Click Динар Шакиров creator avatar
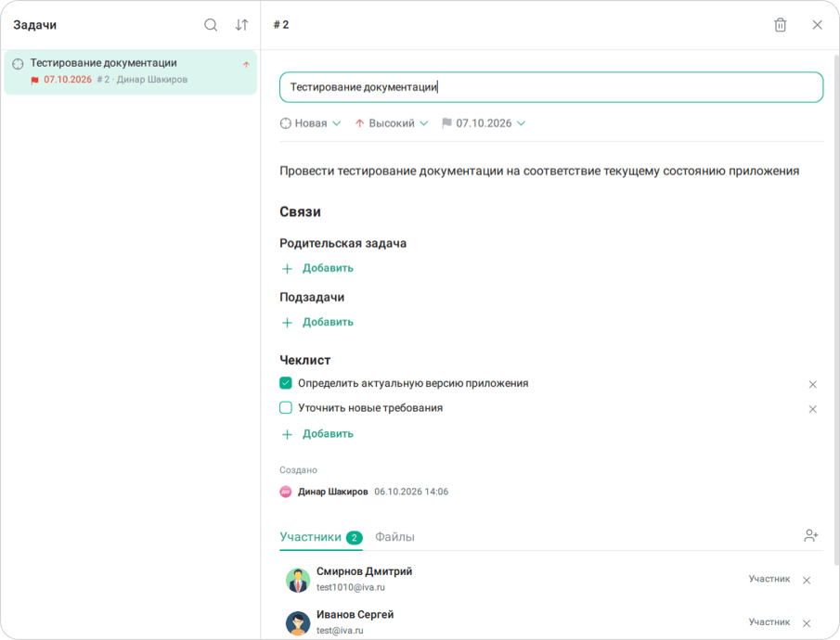 coord(286,492)
